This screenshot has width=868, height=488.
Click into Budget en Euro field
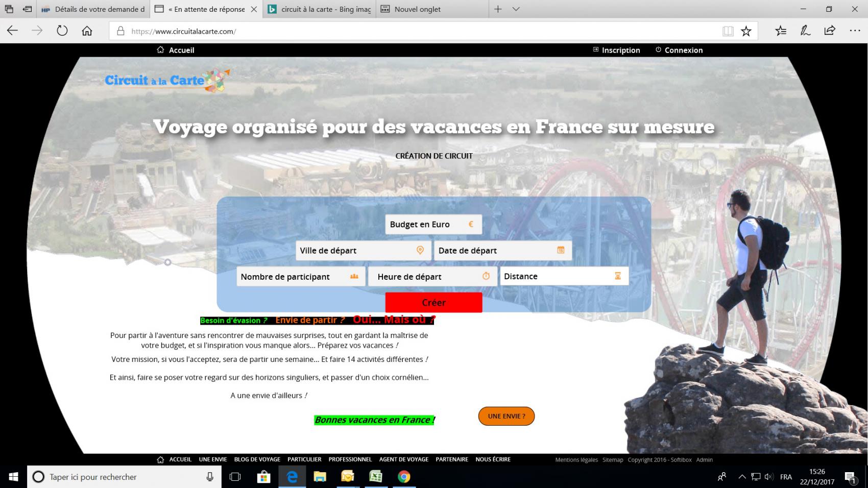pos(433,224)
